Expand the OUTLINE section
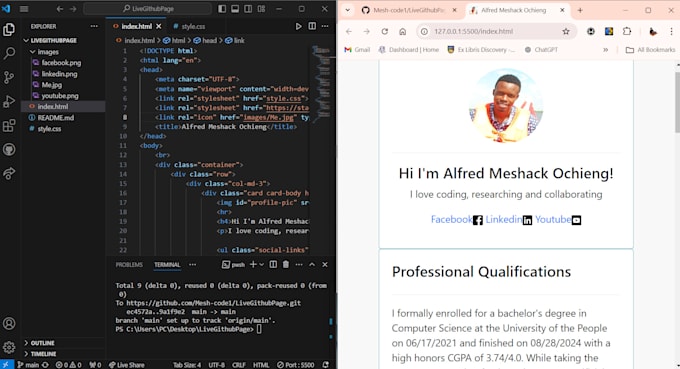Screen dimensions: 680x369 [x=42, y=343]
